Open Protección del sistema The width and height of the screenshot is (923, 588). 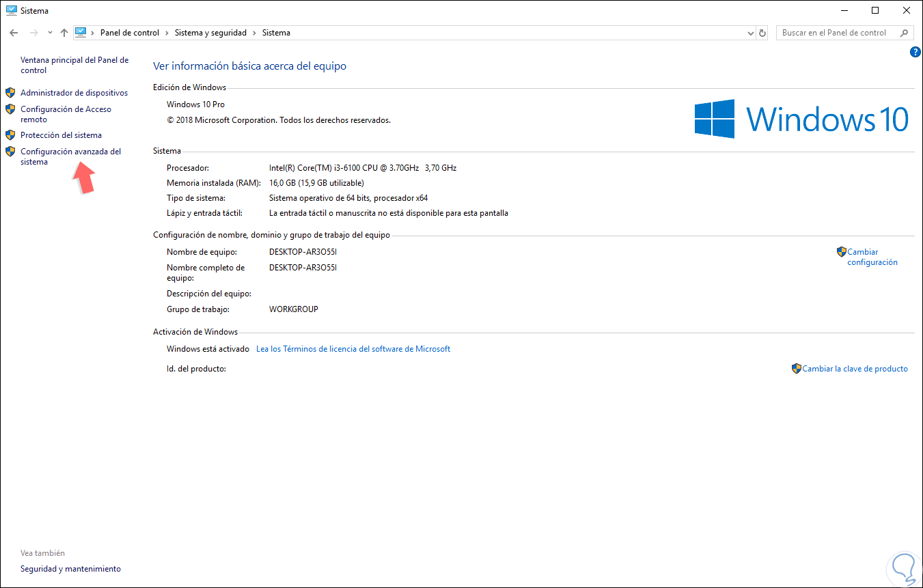tap(61, 135)
